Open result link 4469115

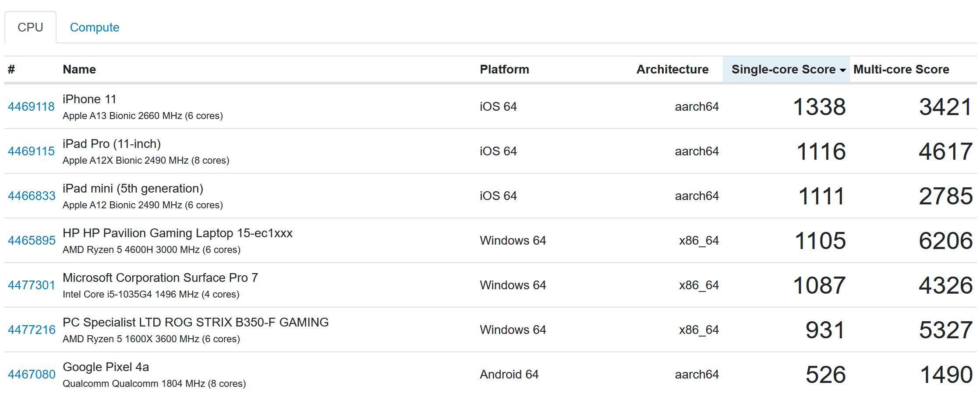coord(31,151)
